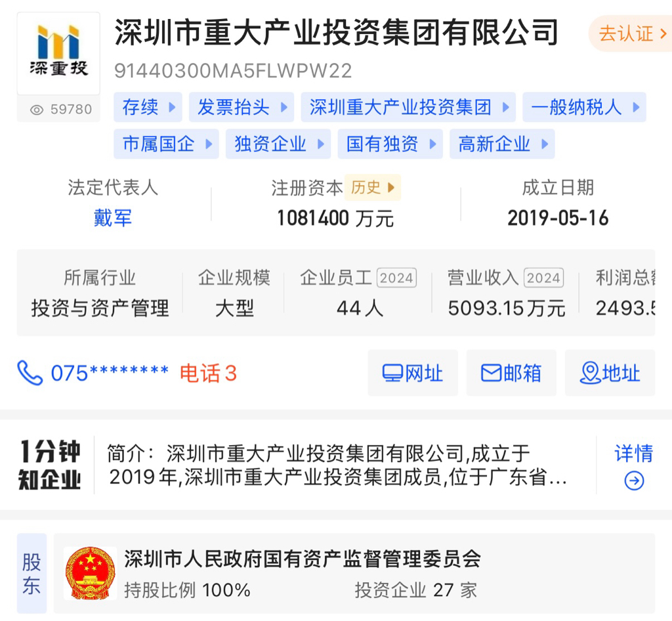Open the 详情 details link
Viewport: 672px width, 621px height.
(634, 454)
